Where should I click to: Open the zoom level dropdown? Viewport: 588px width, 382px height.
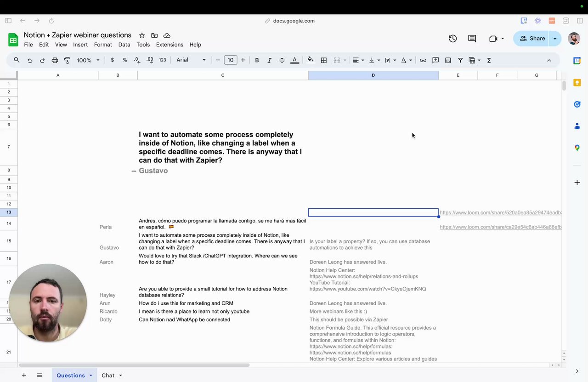(88, 60)
